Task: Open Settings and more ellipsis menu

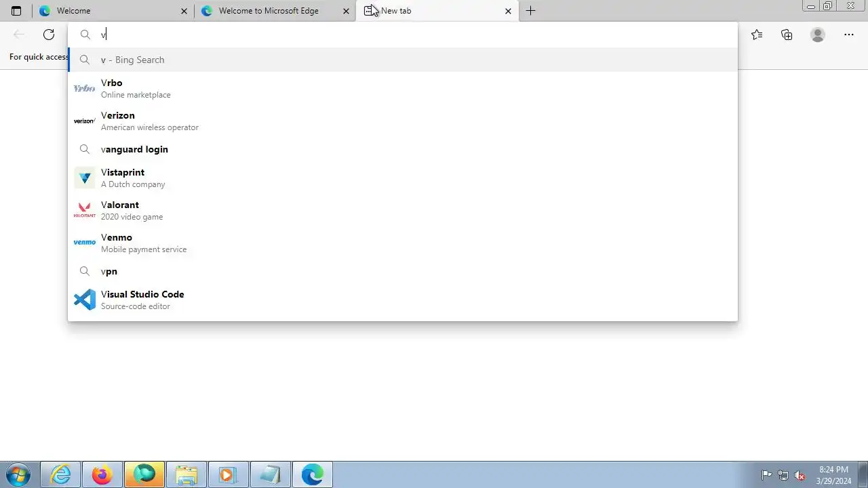Action: tap(849, 35)
